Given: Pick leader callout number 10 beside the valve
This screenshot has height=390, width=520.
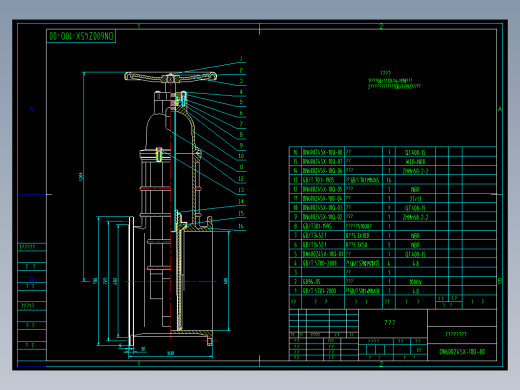Looking at the screenshot, I should click(x=241, y=156).
